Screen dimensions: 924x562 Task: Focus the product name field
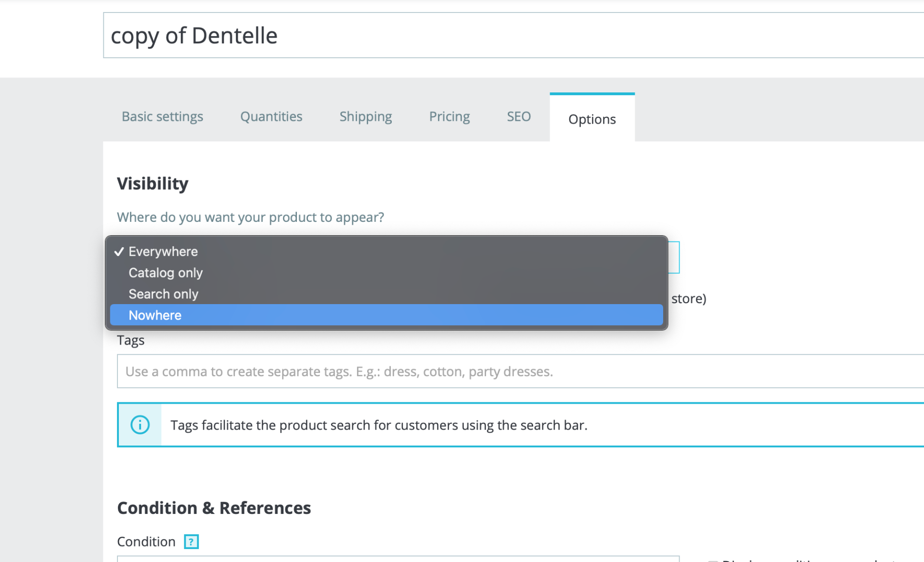[x=481, y=36]
